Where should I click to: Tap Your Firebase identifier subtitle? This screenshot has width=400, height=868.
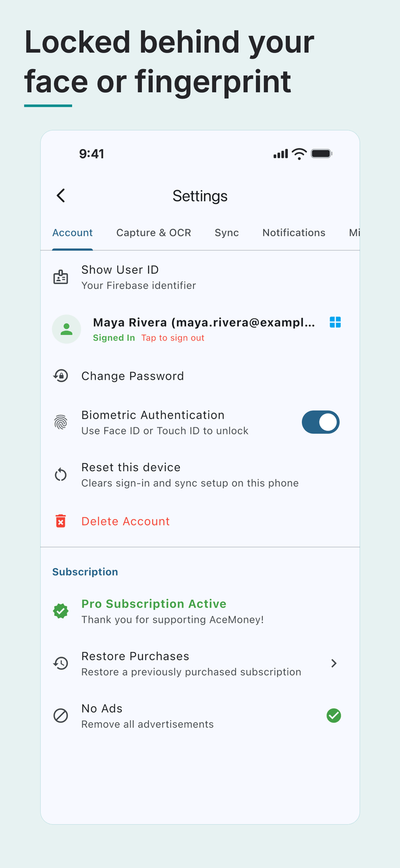pyautogui.click(x=139, y=285)
